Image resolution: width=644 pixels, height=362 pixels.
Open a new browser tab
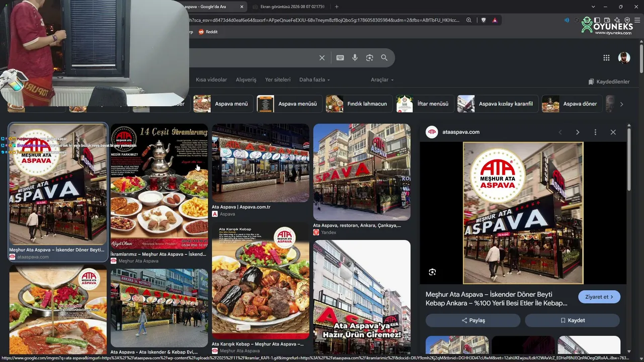pyautogui.click(x=337, y=7)
